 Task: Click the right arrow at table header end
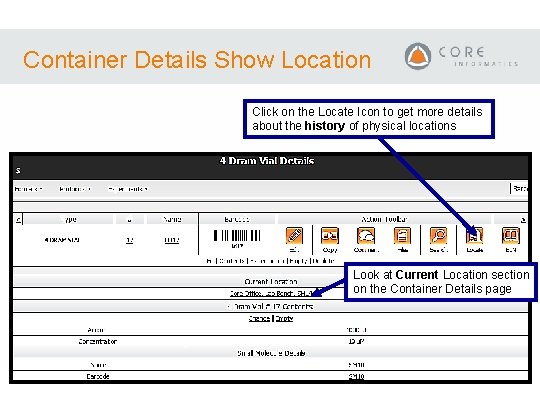tap(523, 219)
